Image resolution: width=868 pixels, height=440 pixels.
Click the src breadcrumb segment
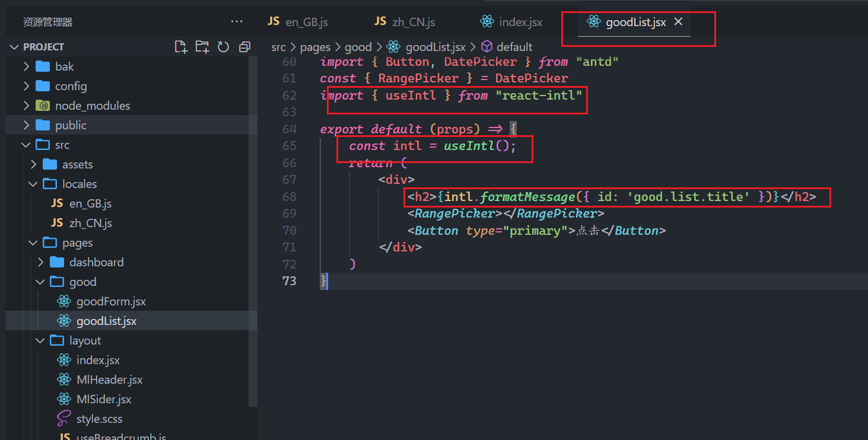tap(278, 47)
